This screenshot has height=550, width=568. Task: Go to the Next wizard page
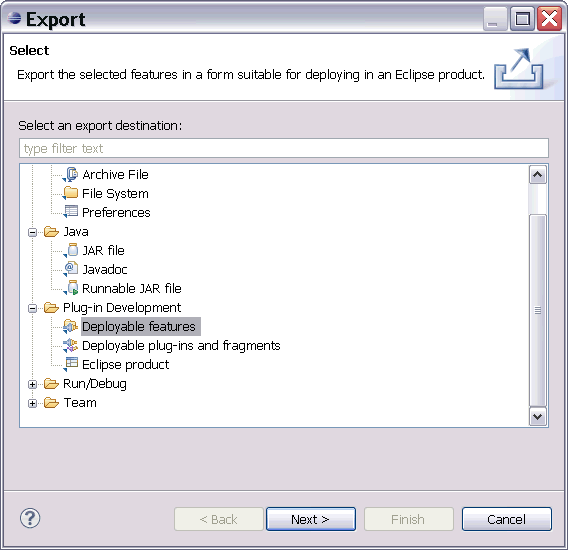click(311, 519)
